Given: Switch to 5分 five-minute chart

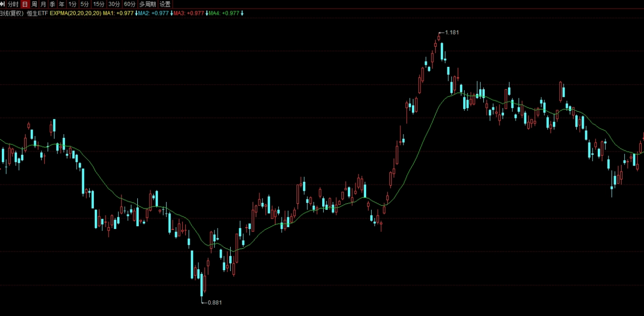Looking at the screenshot, I should 85,4.
